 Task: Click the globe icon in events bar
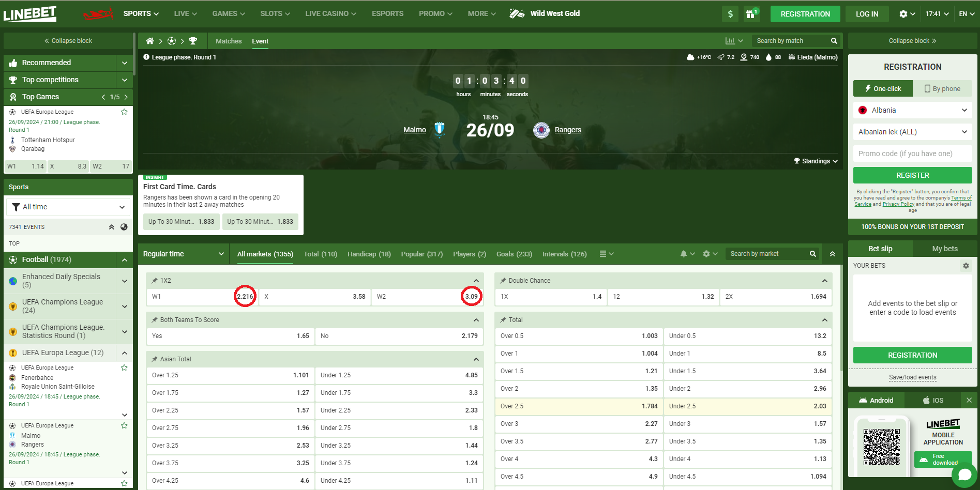coord(124,227)
